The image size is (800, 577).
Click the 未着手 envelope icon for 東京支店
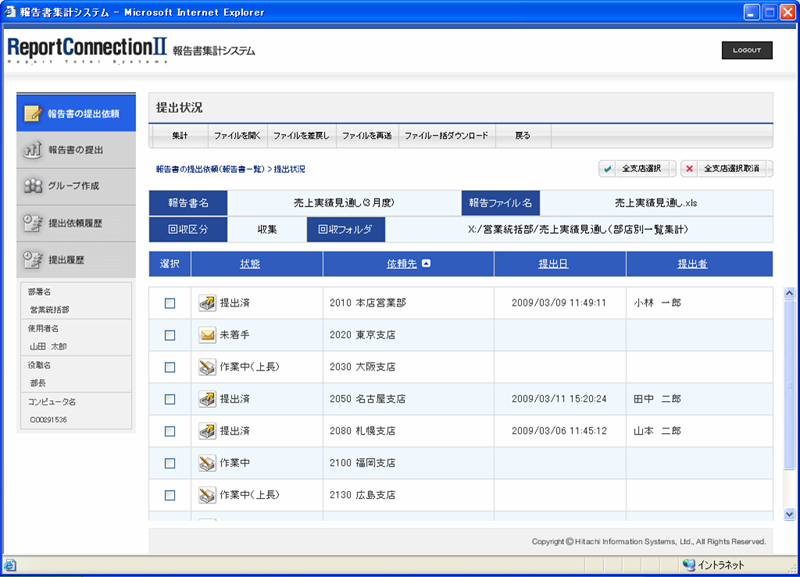point(207,335)
